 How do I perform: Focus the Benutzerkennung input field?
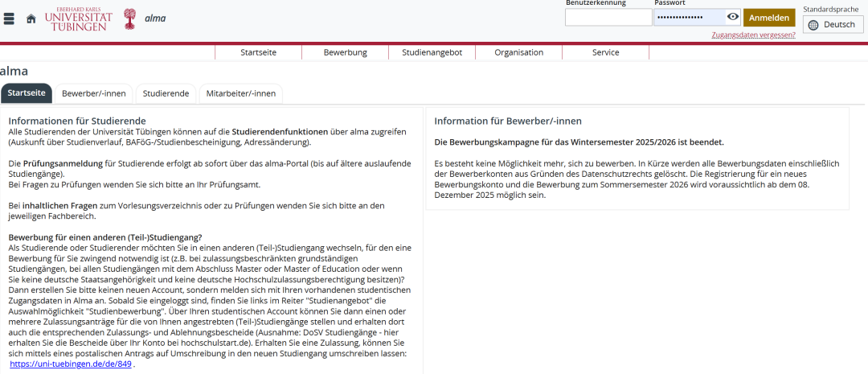(608, 17)
